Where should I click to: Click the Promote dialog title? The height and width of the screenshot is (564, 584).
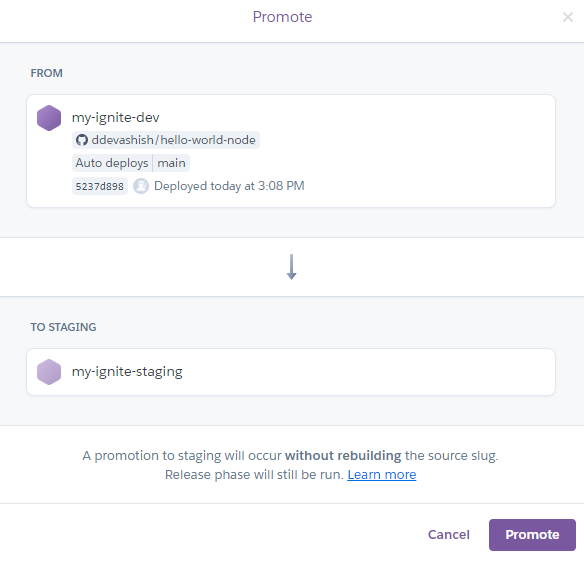click(282, 17)
